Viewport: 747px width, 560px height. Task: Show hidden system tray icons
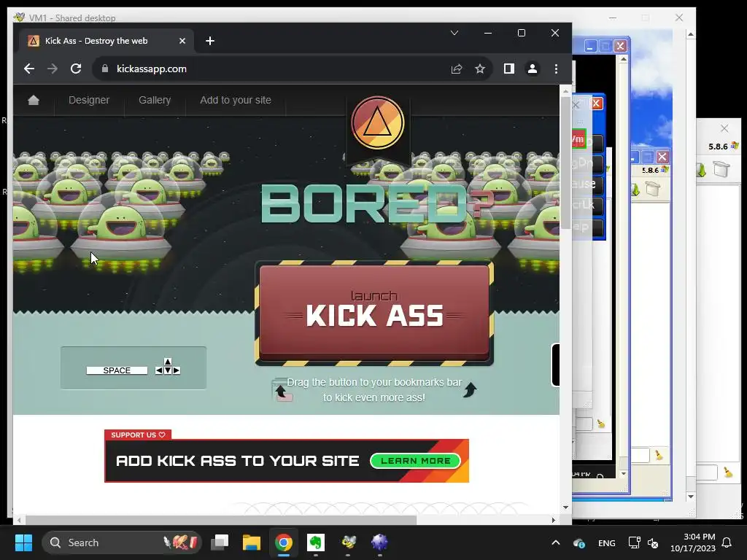(555, 542)
